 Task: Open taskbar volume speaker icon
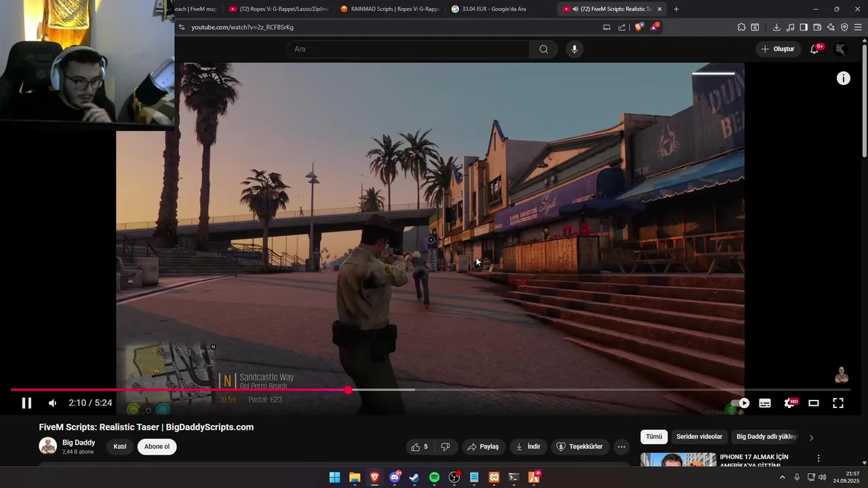823,477
